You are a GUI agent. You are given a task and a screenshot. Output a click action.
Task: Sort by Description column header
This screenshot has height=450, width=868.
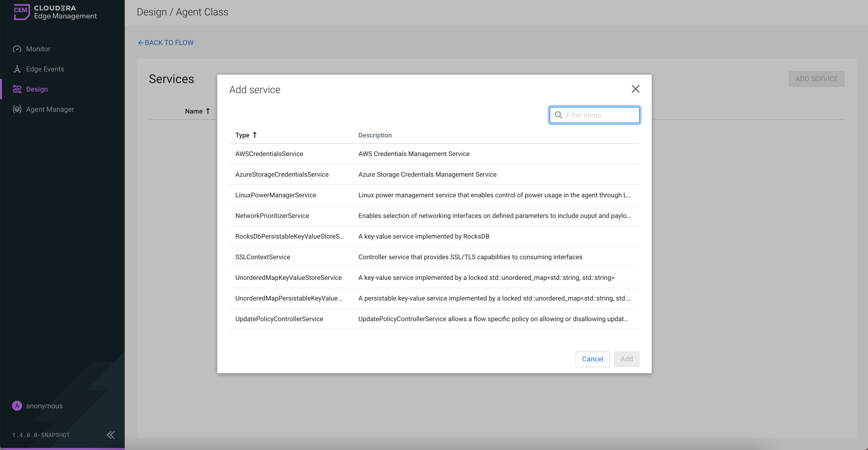[375, 135]
